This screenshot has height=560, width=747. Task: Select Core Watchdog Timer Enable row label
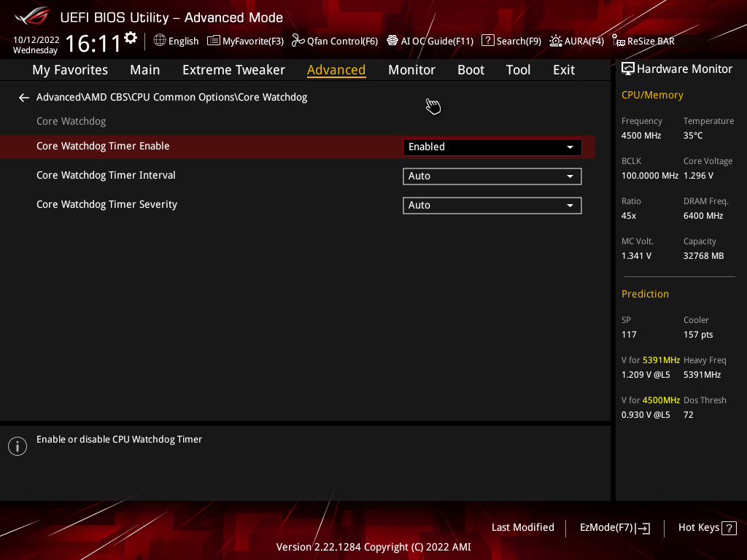pyautogui.click(x=103, y=146)
